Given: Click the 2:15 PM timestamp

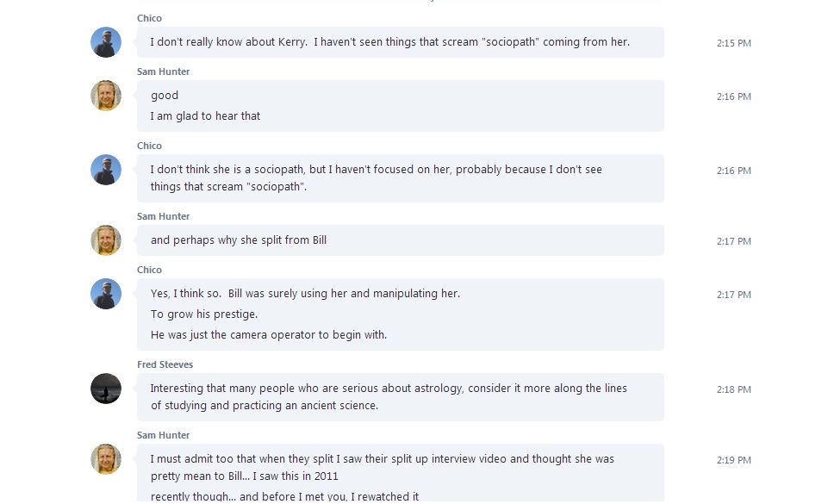Looking at the screenshot, I should tap(733, 44).
